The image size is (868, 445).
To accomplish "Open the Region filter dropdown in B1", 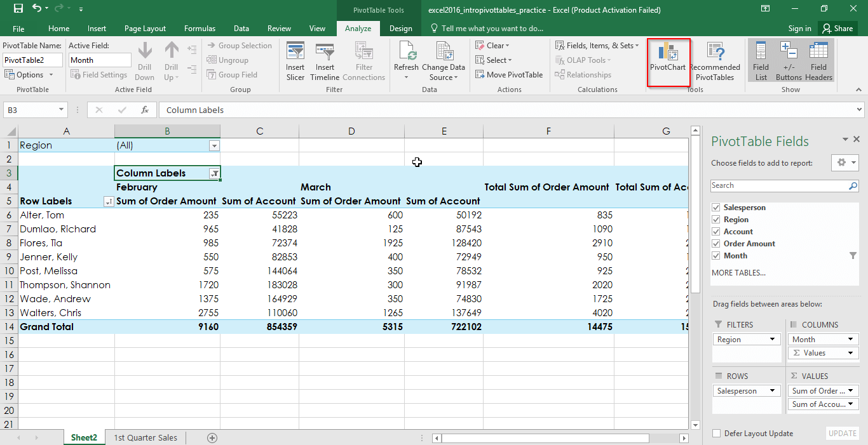I will point(215,145).
